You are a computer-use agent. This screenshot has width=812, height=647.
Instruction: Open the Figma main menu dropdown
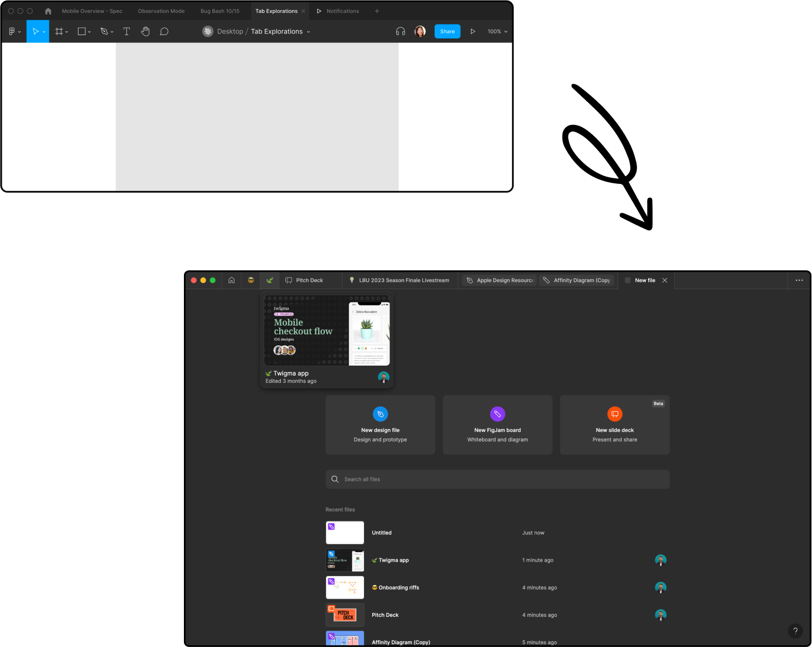point(14,32)
